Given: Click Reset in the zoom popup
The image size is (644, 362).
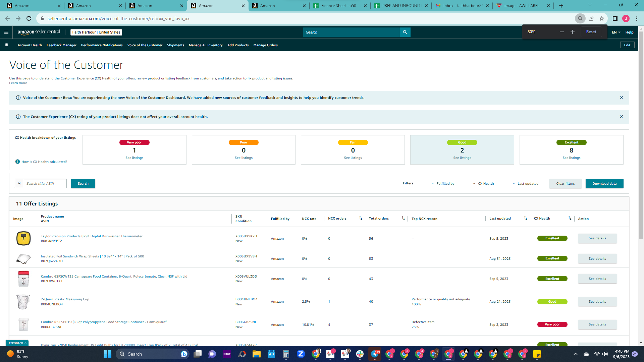Looking at the screenshot, I should coord(591,32).
